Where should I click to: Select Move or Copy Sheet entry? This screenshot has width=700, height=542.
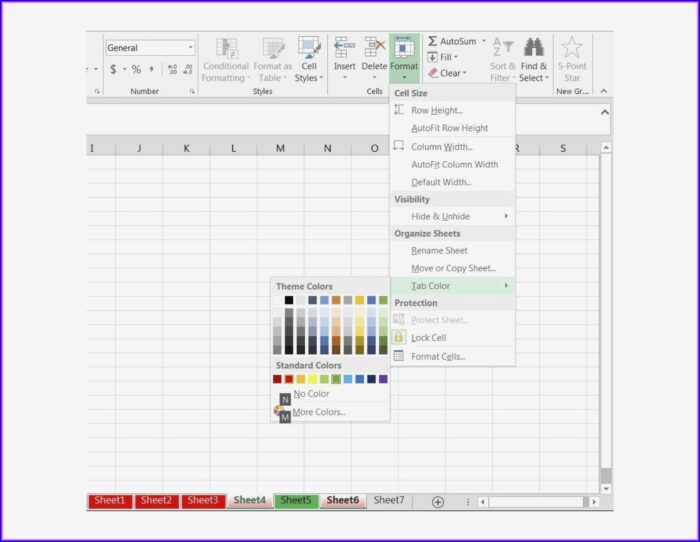pyautogui.click(x=453, y=268)
